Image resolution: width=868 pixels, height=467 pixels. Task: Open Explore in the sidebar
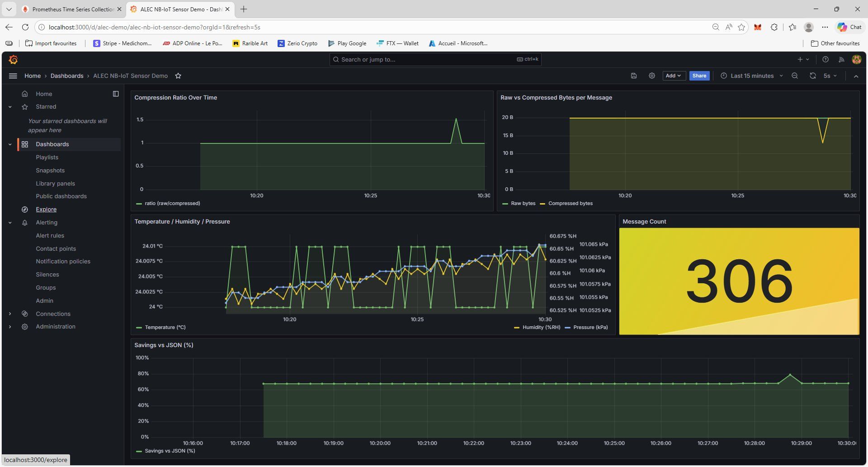coord(46,210)
